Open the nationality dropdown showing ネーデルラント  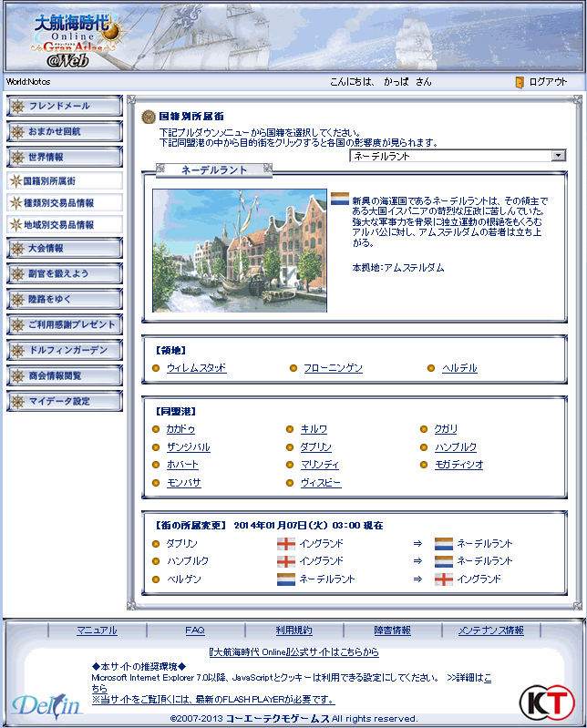tap(458, 156)
